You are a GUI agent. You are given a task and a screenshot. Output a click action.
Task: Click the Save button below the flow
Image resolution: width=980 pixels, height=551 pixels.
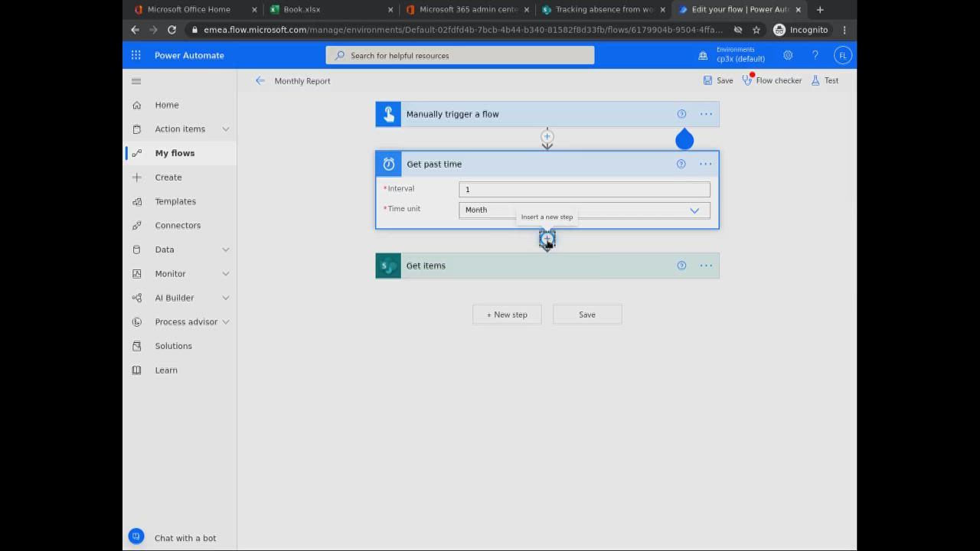(587, 315)
